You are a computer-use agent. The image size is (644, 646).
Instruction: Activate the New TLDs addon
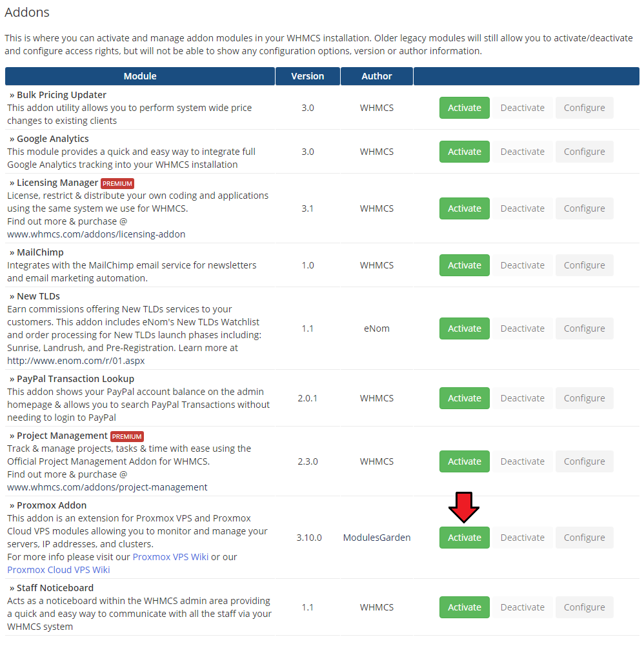464,328
